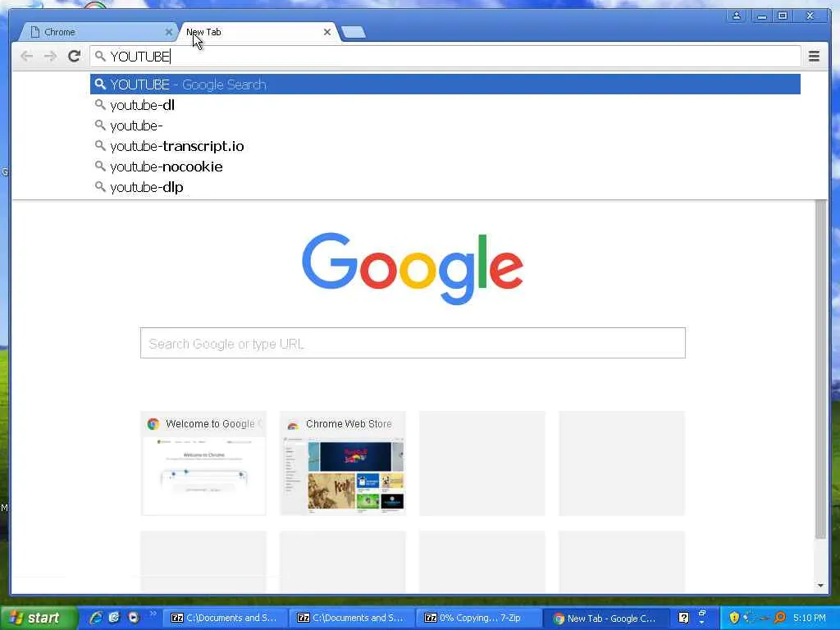Switch to the Chrome tab
Viewport: 840px width, 630px height.
click(x=97, y=32)
